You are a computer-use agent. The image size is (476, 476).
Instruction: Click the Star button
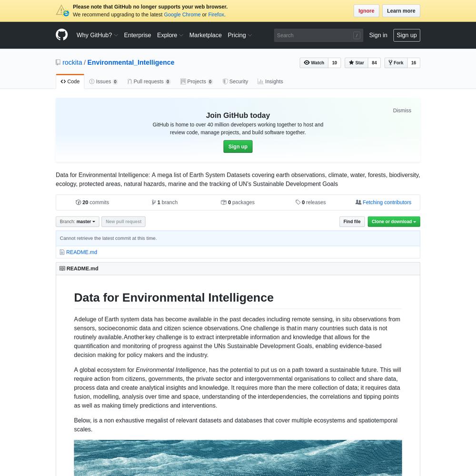coord(356,63)
